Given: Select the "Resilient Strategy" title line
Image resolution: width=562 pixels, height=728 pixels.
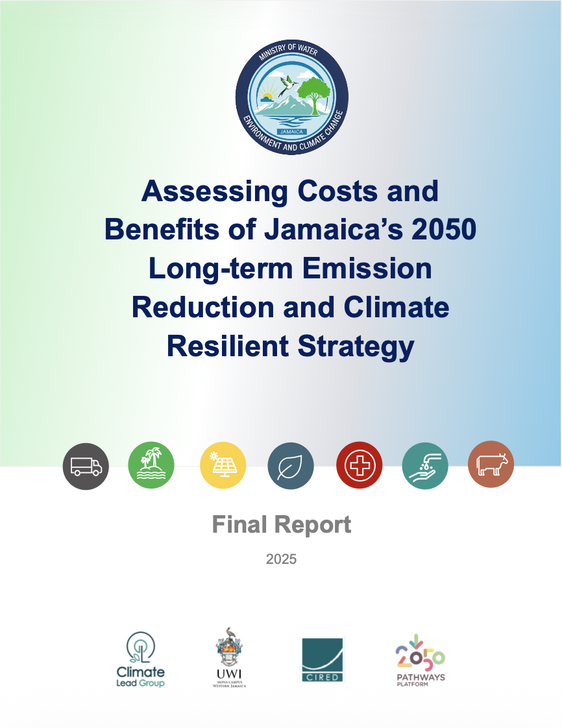Looking at the screenshot, I should point(290,346).
